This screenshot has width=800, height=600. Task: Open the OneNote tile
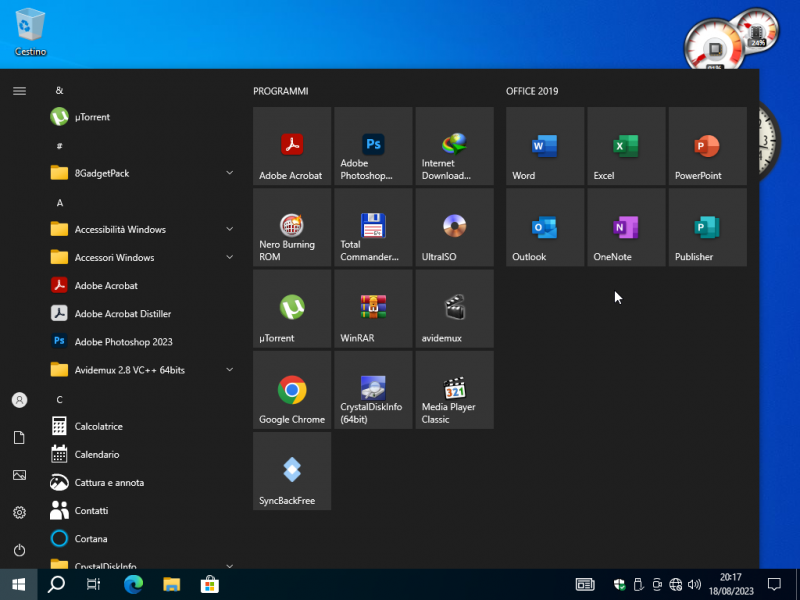point(626,228)
